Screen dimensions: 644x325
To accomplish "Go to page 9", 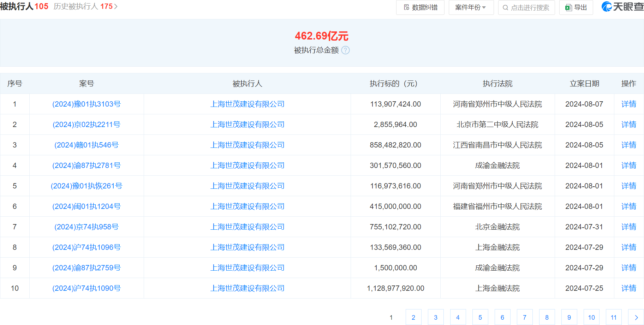I will pos(569,317).
